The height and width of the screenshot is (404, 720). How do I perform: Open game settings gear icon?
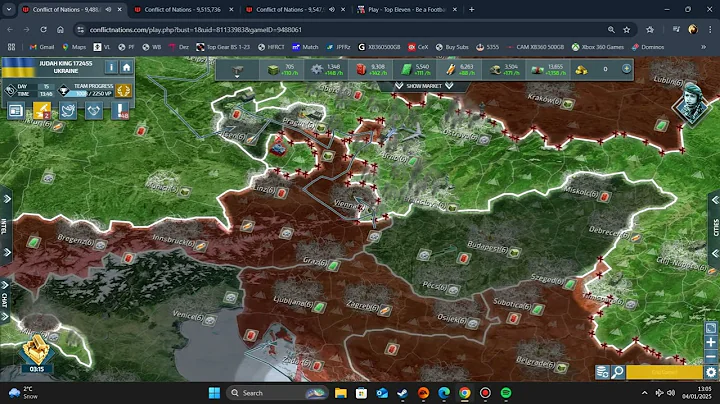click(x=711, y=372)
